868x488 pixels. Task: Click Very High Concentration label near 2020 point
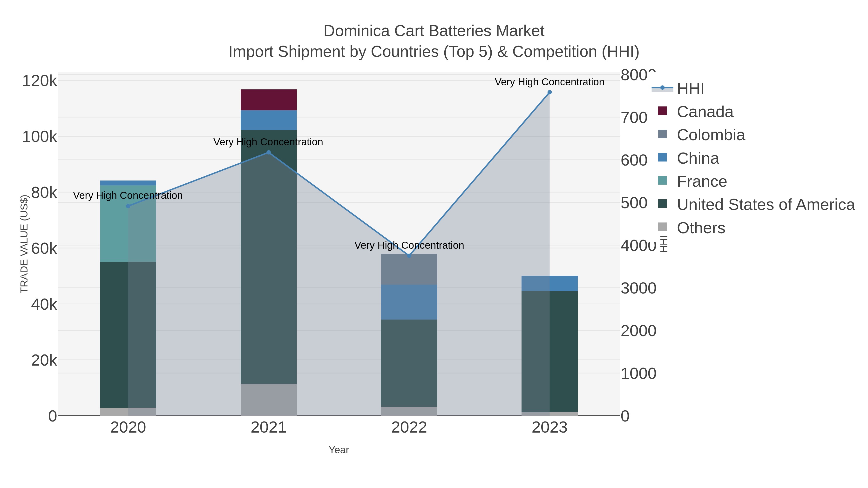point(128,195)
